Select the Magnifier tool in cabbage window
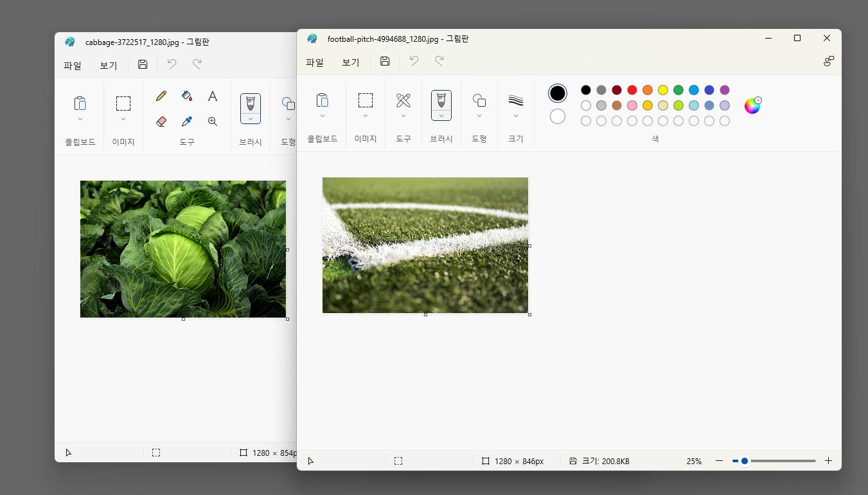Screen dimensions: 868x495 pos(213,121)
